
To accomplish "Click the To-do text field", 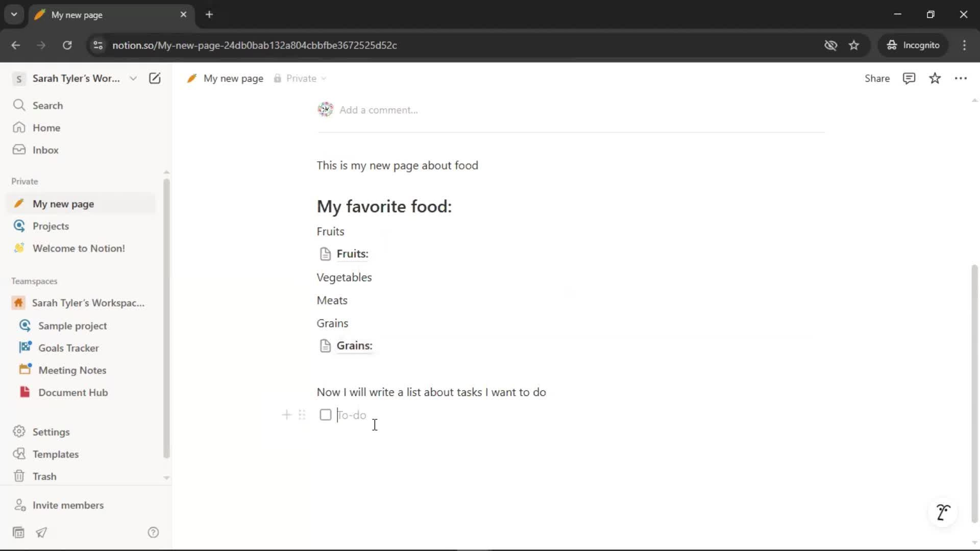I will tap(581, 415).
